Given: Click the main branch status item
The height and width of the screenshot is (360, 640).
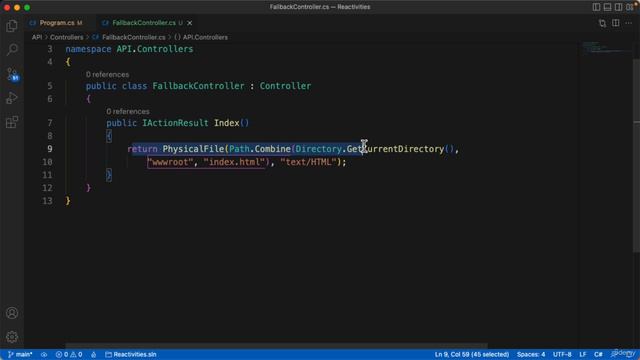Looking at the screenshot, I should click(20, 354).
